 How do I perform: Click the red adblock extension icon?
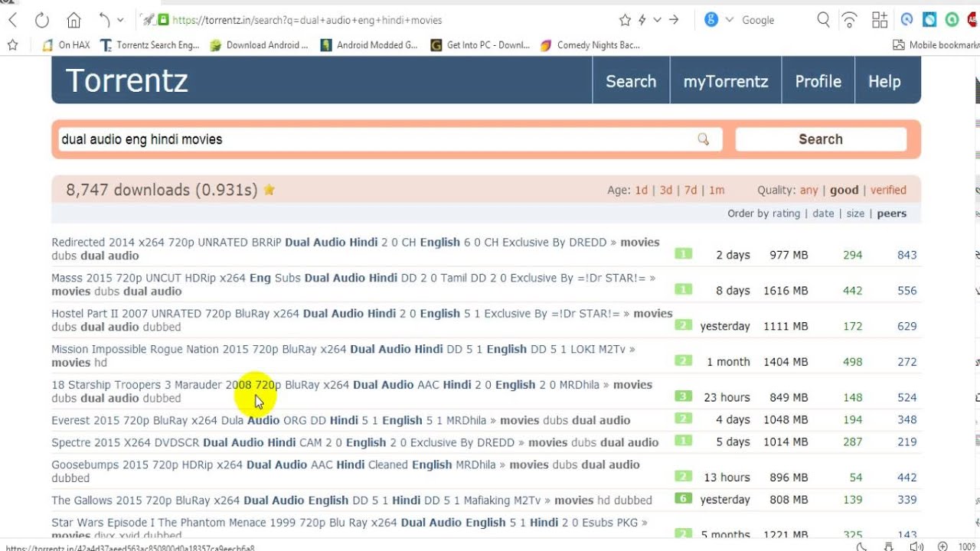point(973,20)
